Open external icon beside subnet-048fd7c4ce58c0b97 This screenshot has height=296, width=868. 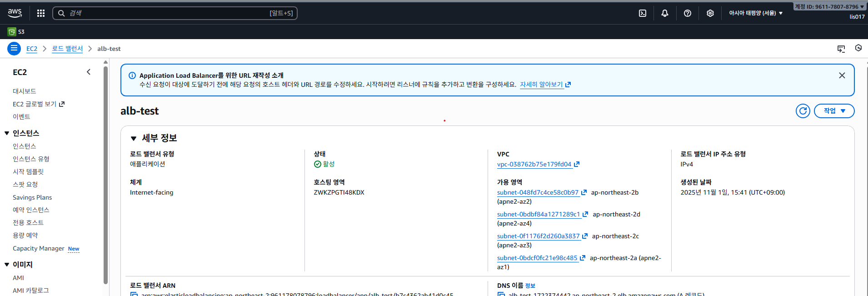coord(584,192)
